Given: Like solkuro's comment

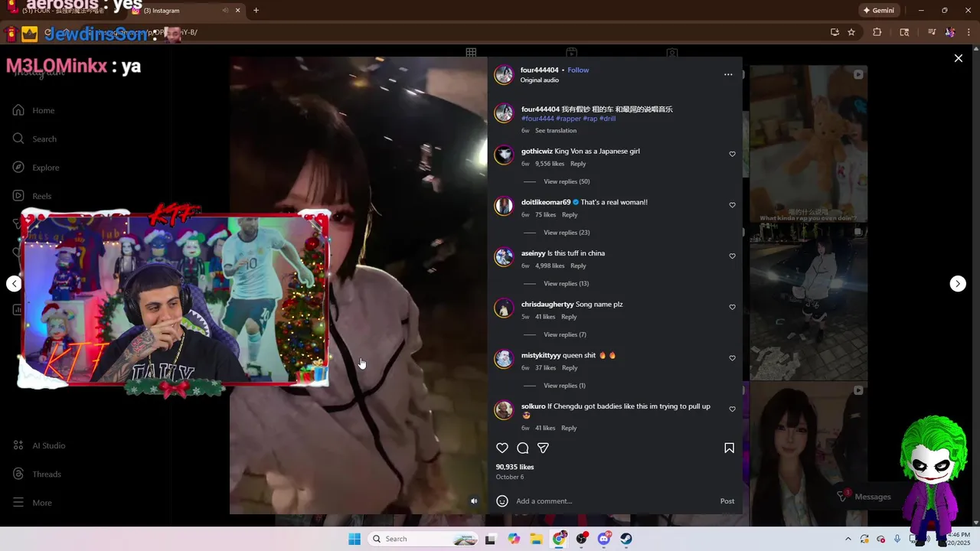Looking at the screenshot, I should click(732, 409).
